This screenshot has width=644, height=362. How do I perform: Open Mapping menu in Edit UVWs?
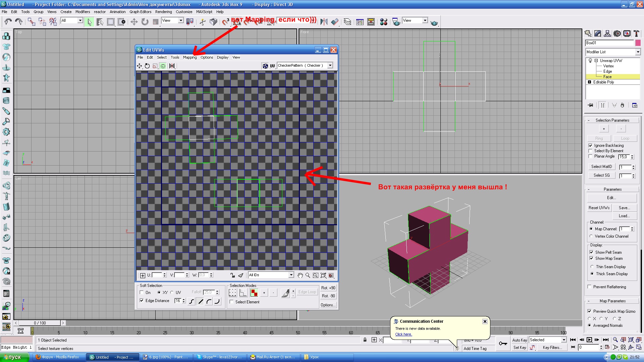coord(190,57)
